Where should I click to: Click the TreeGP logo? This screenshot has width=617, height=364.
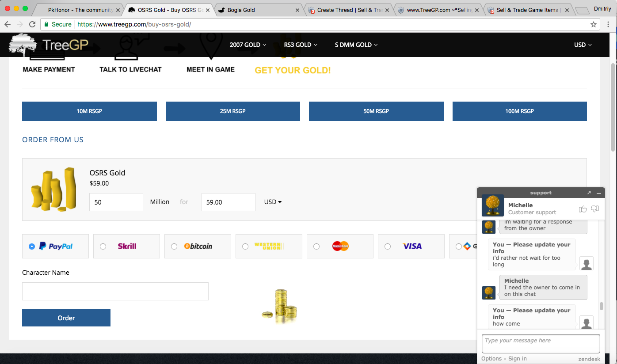click(49, 44)
